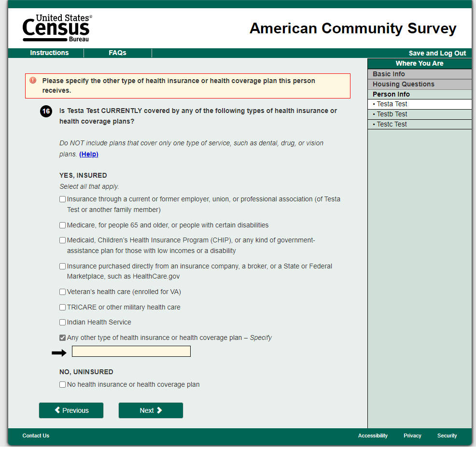Open the FAQs menu item
The width and height of the screenshot is (476, 450).
click(117, 53)
